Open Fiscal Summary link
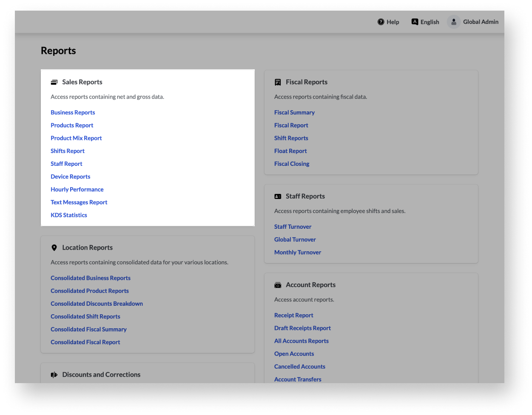 [294, 113]
